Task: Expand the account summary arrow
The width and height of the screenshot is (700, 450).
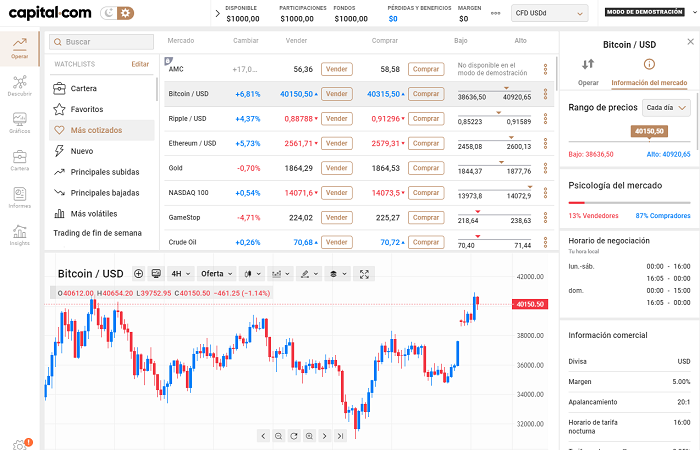Action: tap(217, 13)
